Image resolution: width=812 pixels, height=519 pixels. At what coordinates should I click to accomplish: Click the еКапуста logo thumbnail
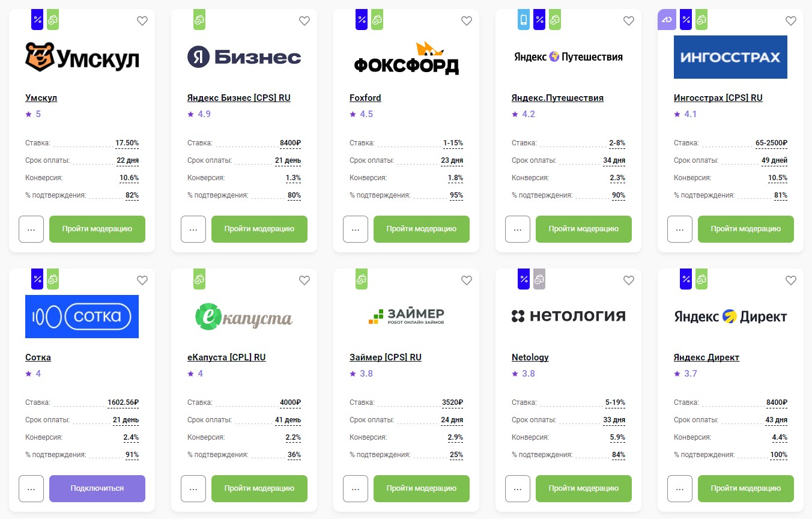pos(244,317)
